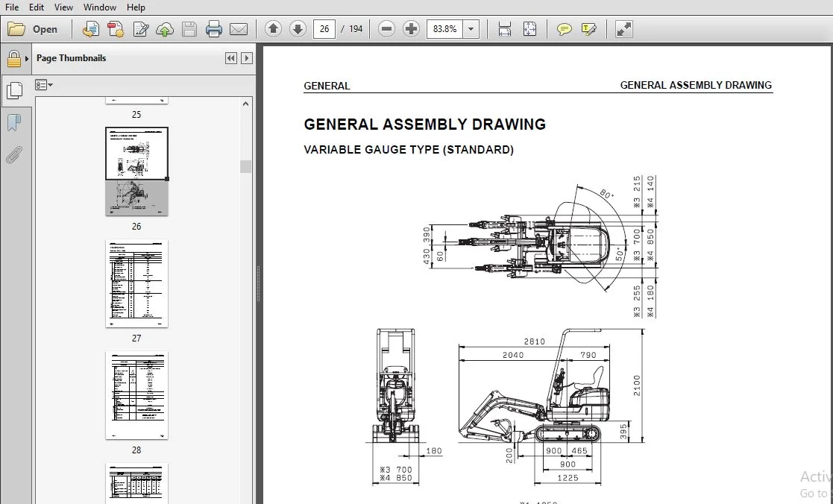The height and width of the screenshot is (504, 833).
Task: Click the Email envelope icon
Action: click(x=239, y=29)
